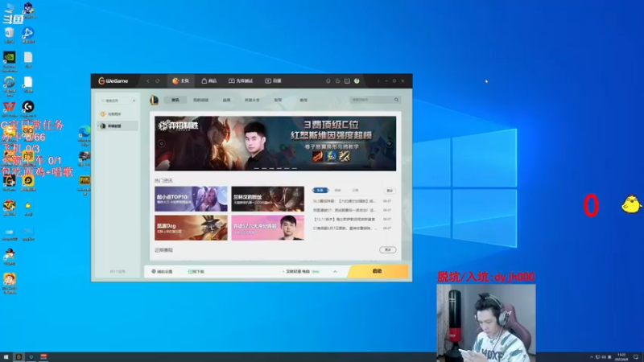Open the 红怒斯维因 main banner

(275, 143)
